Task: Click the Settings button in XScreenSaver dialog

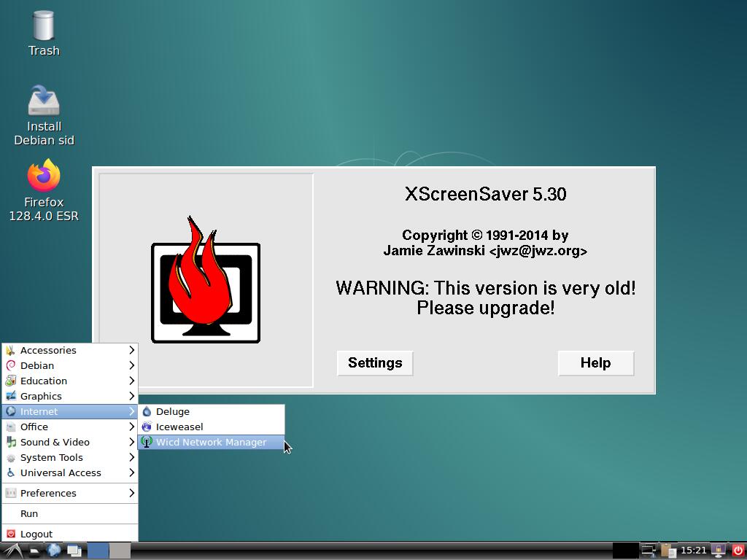Action: point(375,363)
